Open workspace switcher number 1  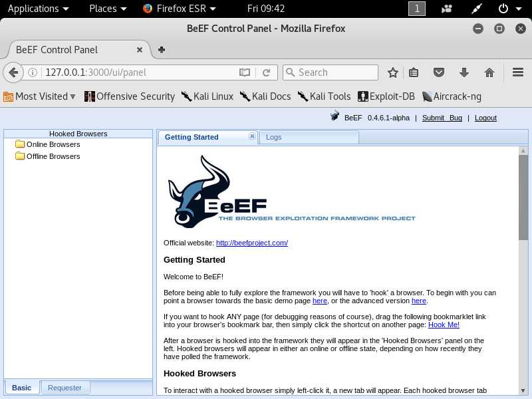point(417,9)
